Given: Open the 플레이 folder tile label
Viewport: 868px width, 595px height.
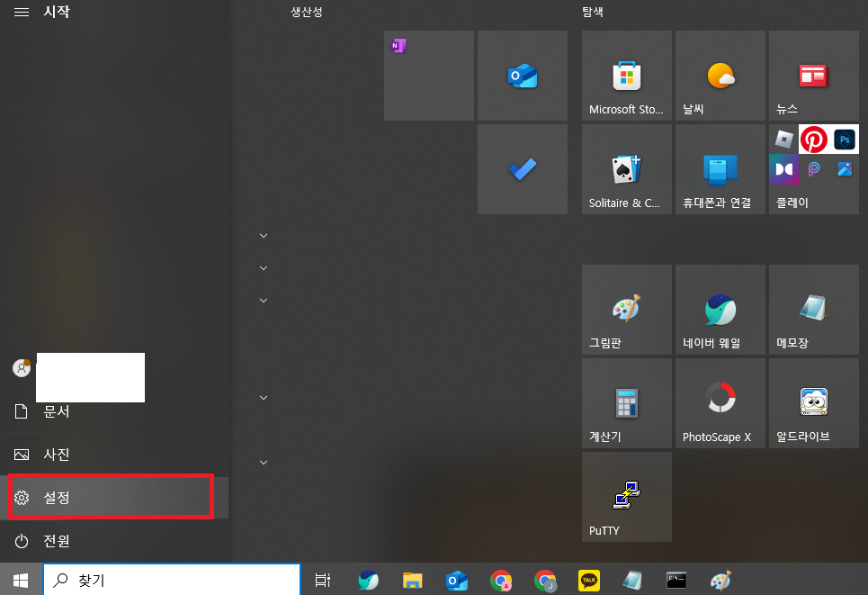Looking at the screenshot, I should coord(792,203).
